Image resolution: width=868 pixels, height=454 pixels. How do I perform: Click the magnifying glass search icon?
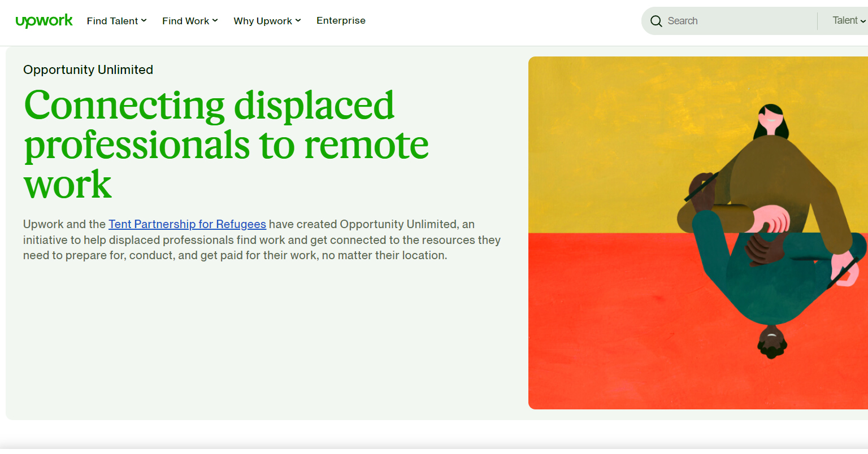656,21
